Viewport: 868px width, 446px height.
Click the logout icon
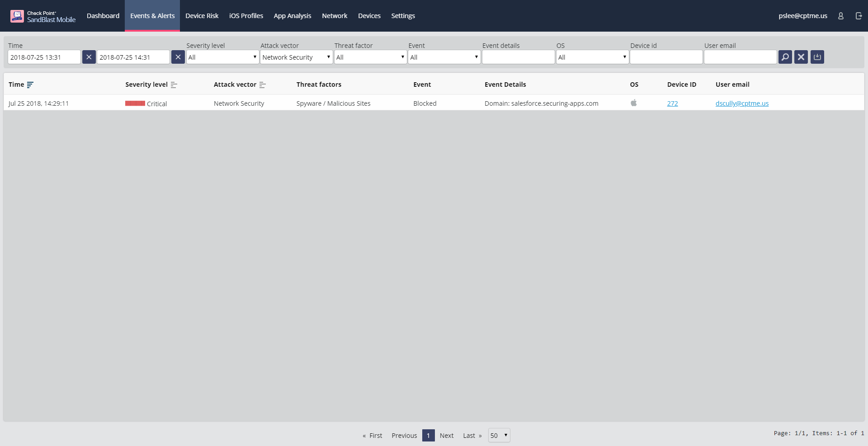coord(859,16)
